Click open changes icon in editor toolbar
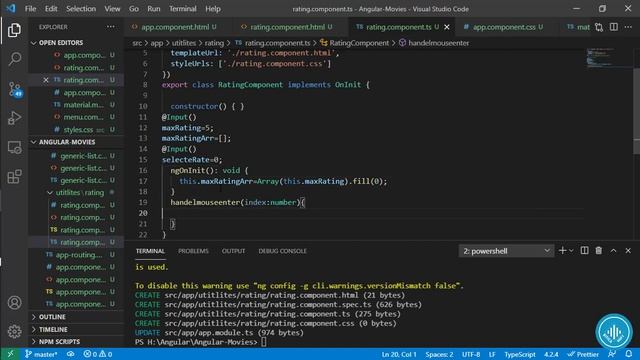Viewport: 640px width, 360px height. point(599,27)
